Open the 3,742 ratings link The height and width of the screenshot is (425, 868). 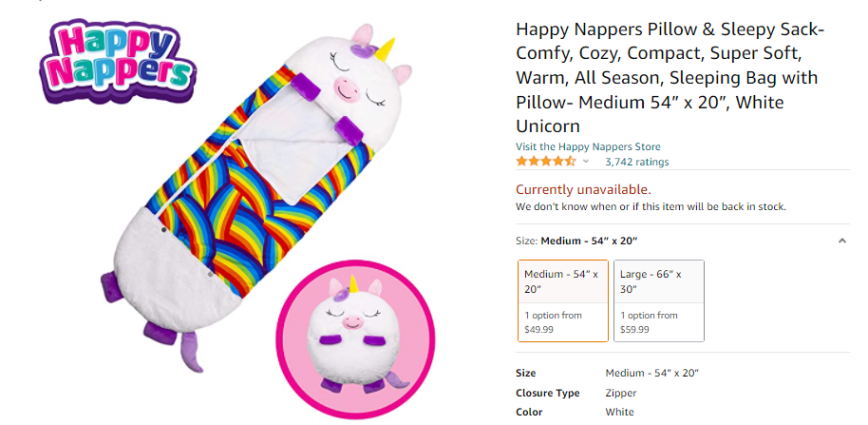636,162
